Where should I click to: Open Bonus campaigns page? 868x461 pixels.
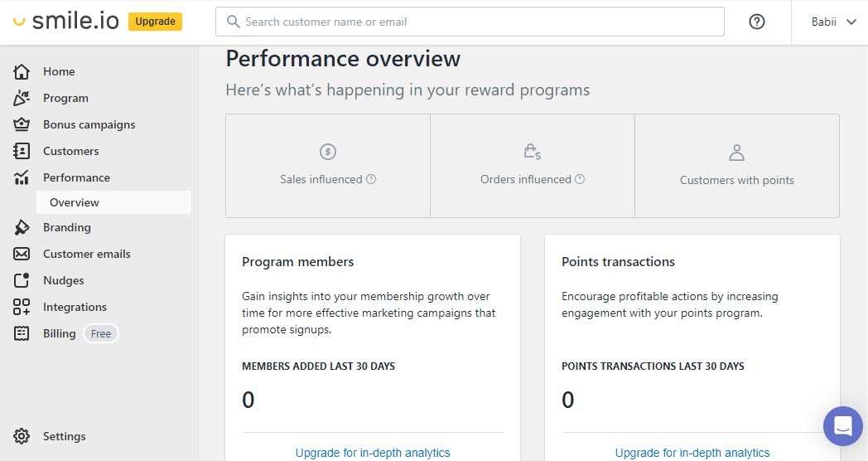click(x=89, y=124)
